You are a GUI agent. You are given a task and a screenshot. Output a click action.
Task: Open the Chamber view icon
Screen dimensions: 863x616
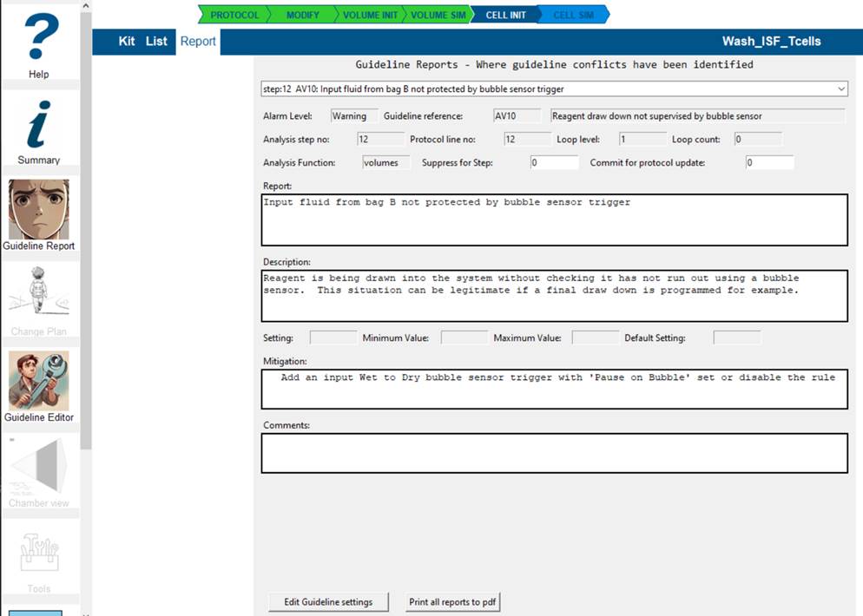[x=39, y=467]
